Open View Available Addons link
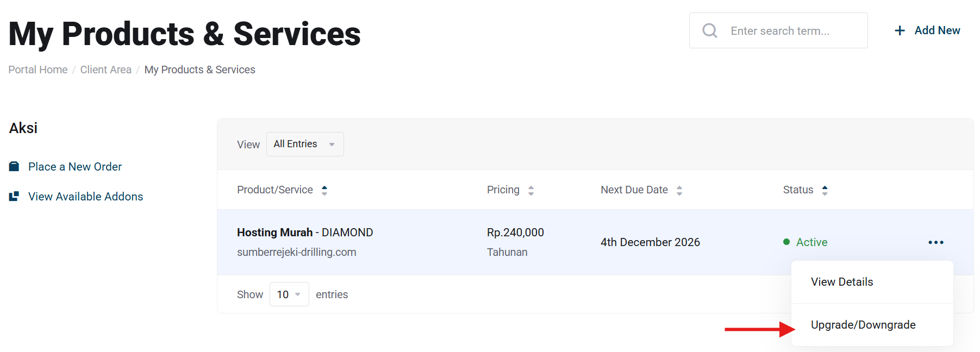The image size is (980, 352). point(85,197)
